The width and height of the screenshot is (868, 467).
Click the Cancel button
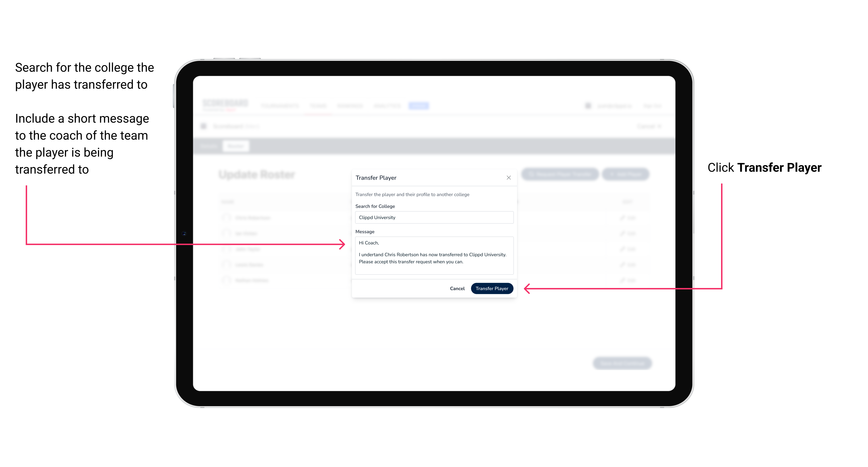pyautogui.click(x=458, y=288)
